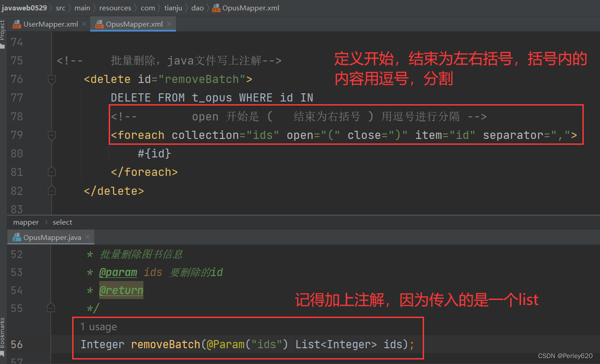This screenshot has height=364, width=600.
Task: Click the fold end marker at line 81
Action: tap(51, 172)
